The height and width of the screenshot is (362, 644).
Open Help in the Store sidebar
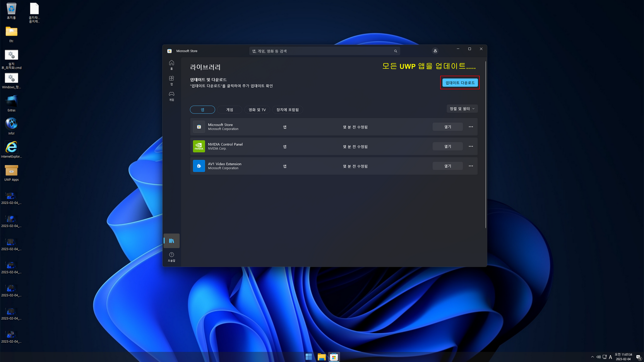tap(171, 257)
